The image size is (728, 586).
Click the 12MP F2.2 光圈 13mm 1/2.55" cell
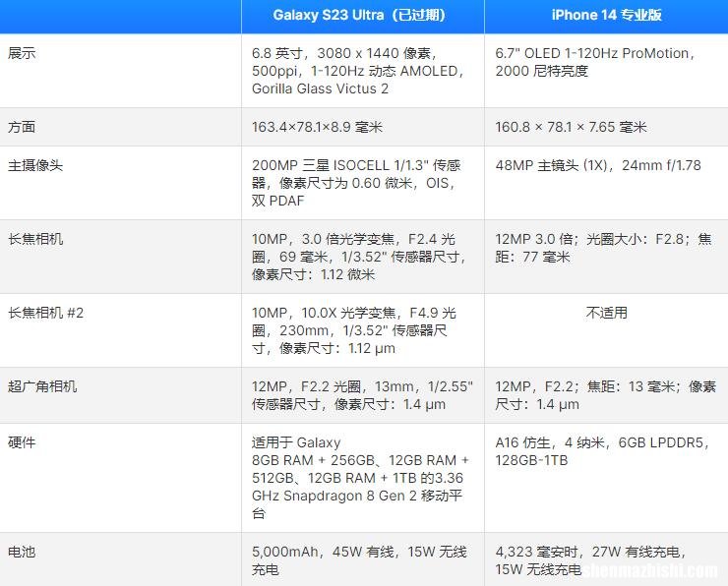tap(363, 395)
